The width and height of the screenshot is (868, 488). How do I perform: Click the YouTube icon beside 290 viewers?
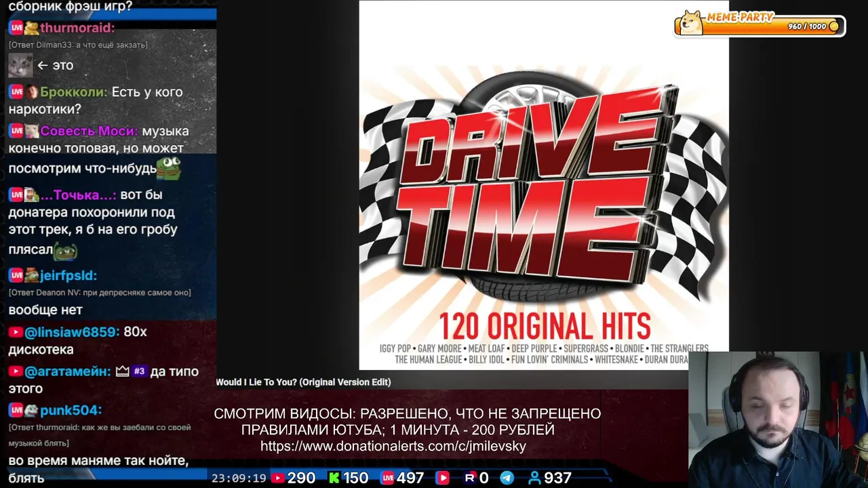(277, 479)
